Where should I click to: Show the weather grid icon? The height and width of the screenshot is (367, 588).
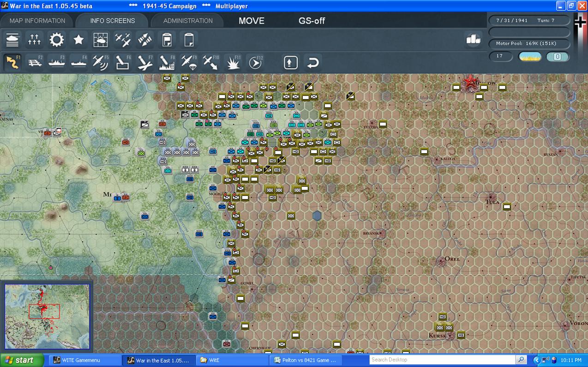(x=101, y=40)
